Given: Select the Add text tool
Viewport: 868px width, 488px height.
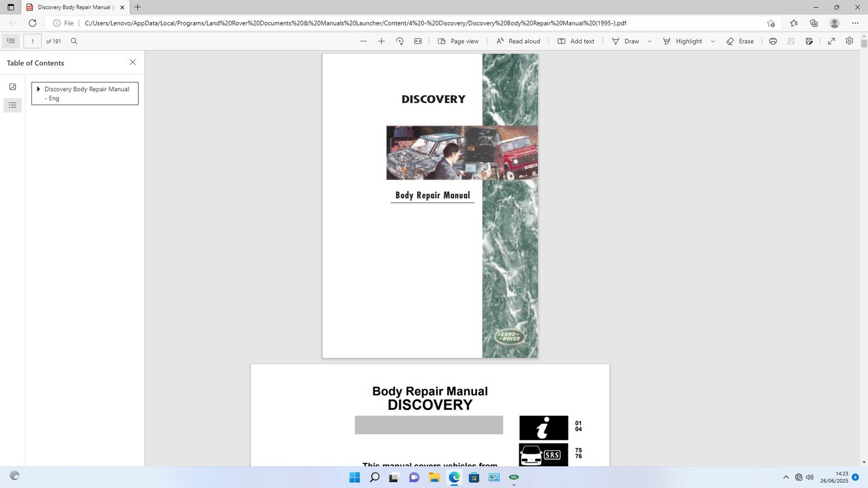Looking at the screenshot, I should pyautogui.click(x=576, y=41).
